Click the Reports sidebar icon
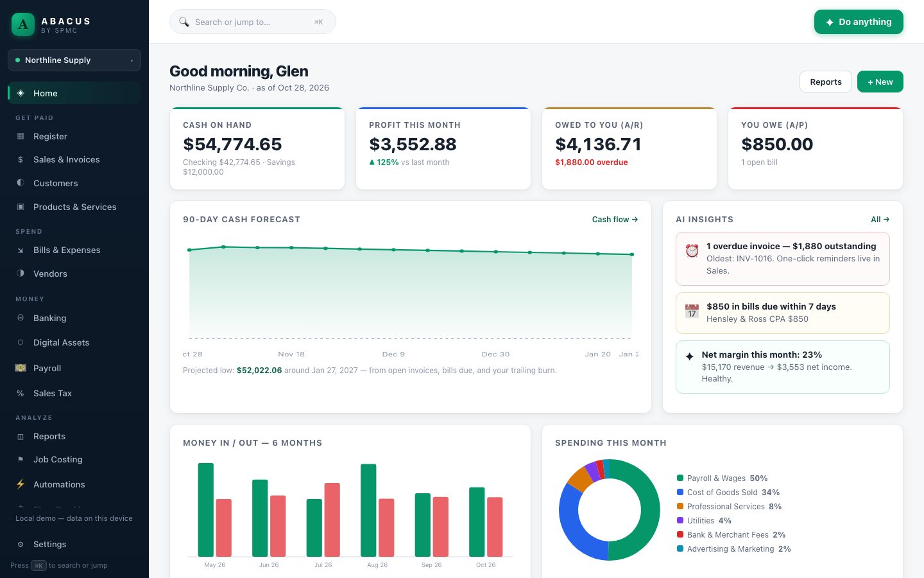The width and height of the screenshot is (924, 578). [21, 436]
